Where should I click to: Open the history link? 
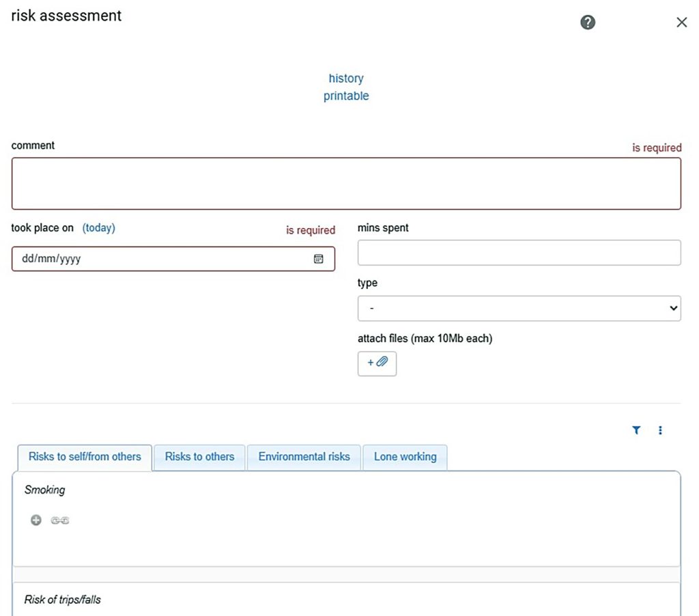click(x=346, y=79)
